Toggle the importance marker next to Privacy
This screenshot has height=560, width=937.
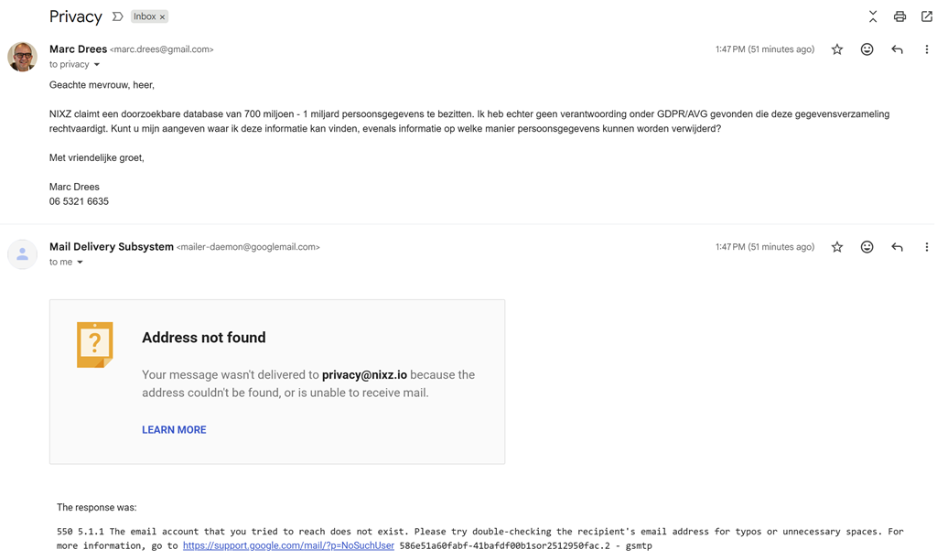(117, 16)
